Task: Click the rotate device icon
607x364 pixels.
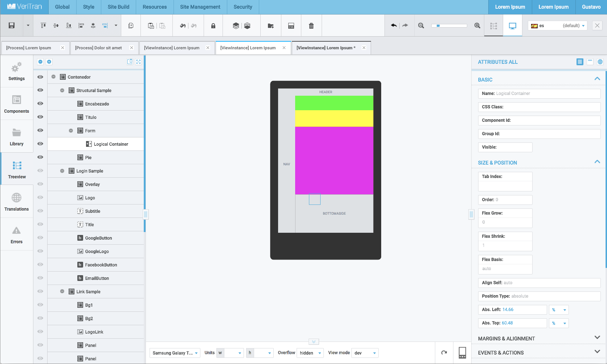Action: pos(444,352)
